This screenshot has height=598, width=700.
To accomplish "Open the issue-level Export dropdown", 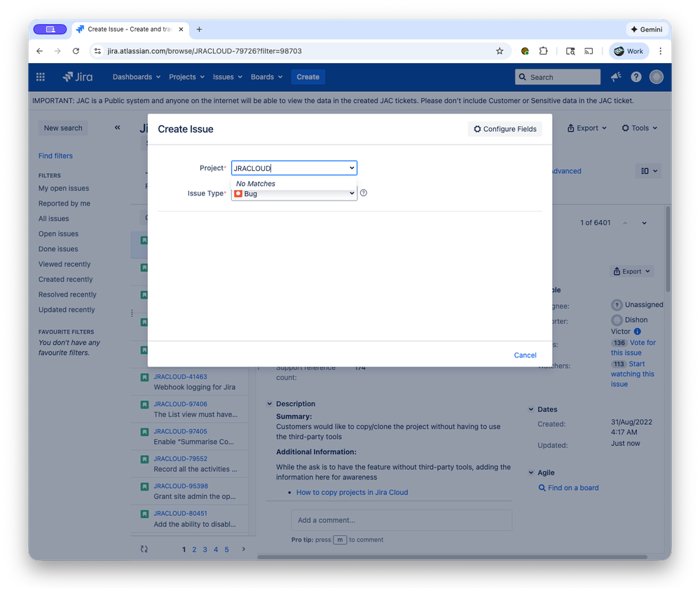I will click(632, 271).
